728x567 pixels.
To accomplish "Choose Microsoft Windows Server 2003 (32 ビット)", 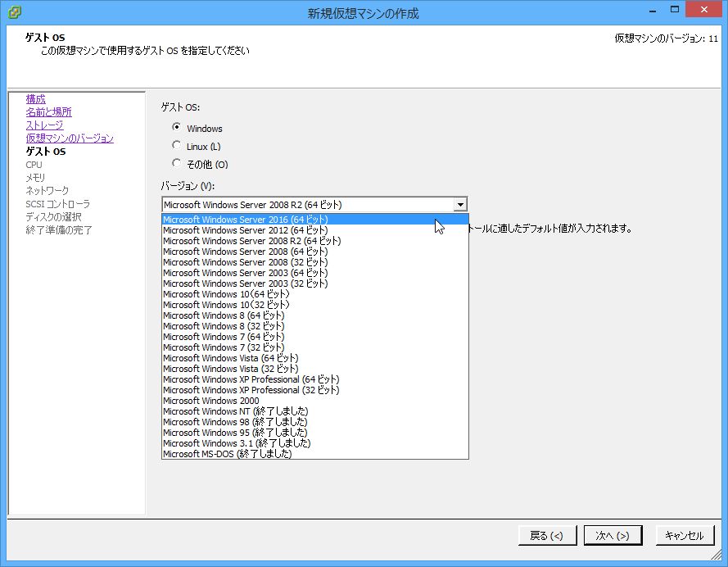I will pos(314,283).
